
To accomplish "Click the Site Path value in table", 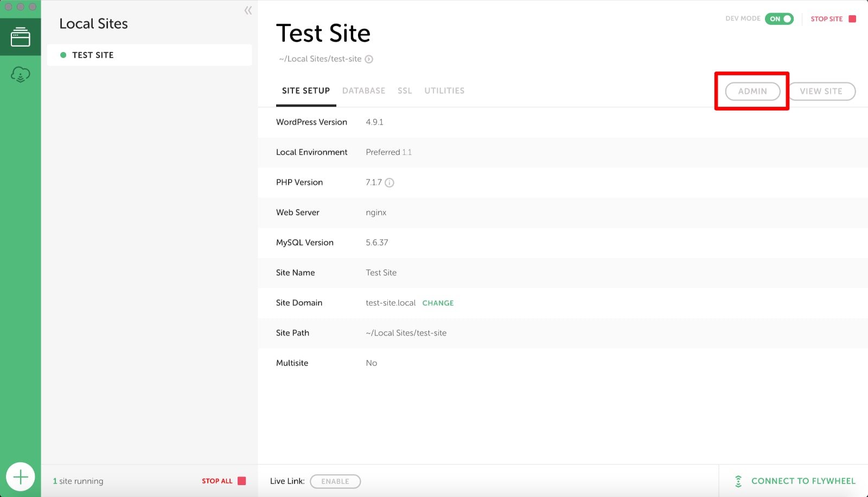I will coord(406,333).
